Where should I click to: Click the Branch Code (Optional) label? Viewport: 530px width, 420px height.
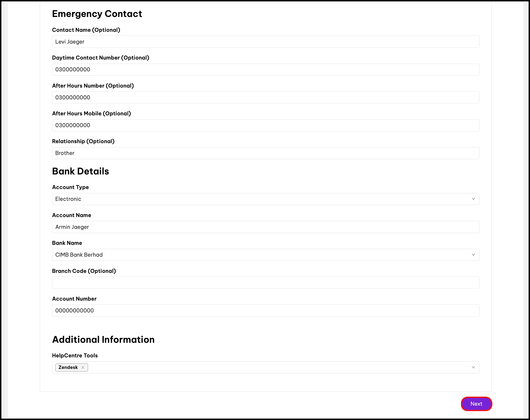point(84,271)
